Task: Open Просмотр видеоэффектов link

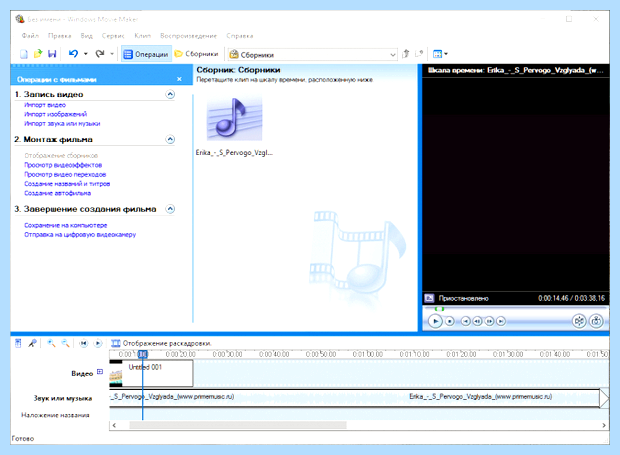Action: (63, 165)
